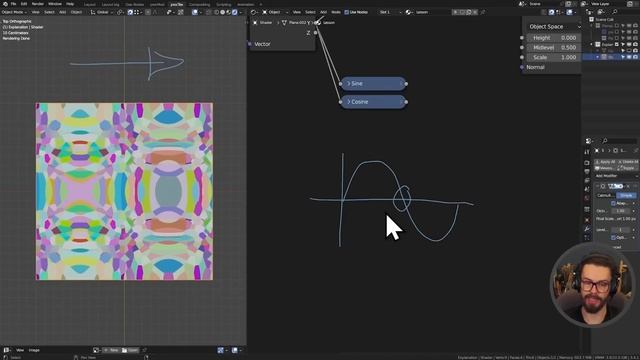Toggle viewport overlays icon
640x360 pixels.
coord(195,12)
